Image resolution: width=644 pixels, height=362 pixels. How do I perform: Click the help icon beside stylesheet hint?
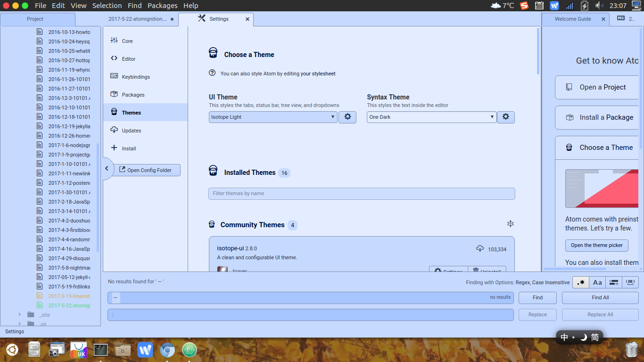212,73
